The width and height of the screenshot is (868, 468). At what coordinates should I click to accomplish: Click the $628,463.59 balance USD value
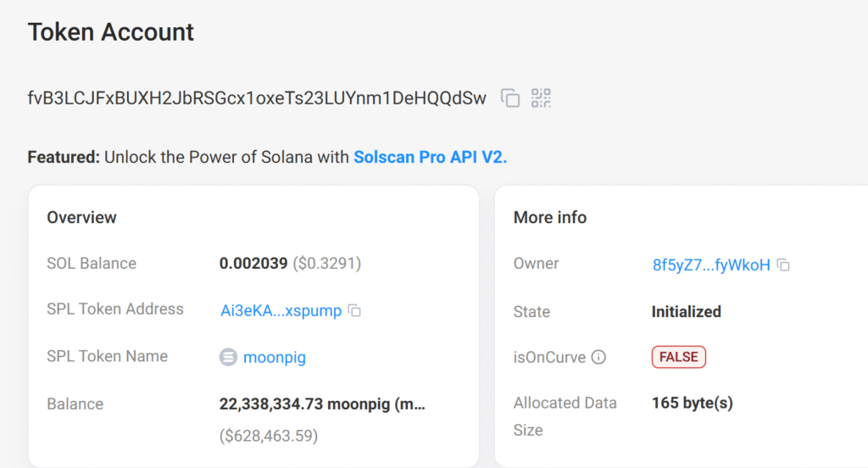pyautogui.click(x=269, y=436)
